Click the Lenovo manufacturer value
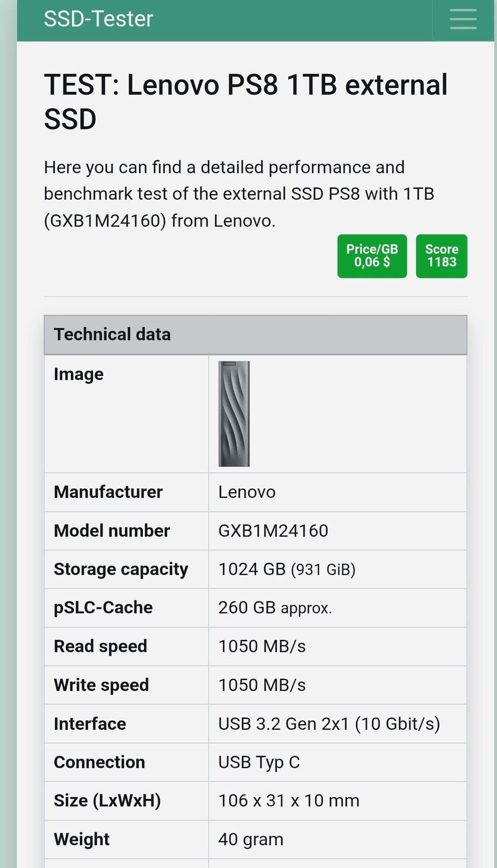Image resolution: width=497 pixels, height=868 pixels. click(x=247, y=492)
